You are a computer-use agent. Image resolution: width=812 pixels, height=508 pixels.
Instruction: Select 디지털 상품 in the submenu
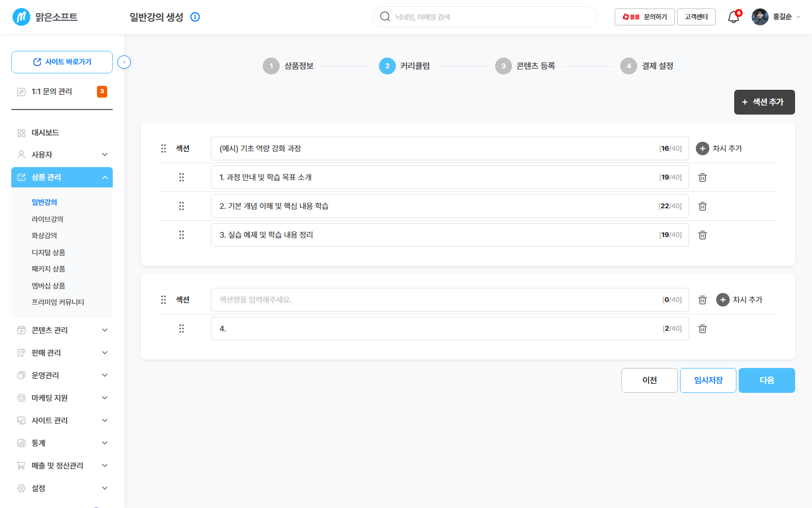48,252
